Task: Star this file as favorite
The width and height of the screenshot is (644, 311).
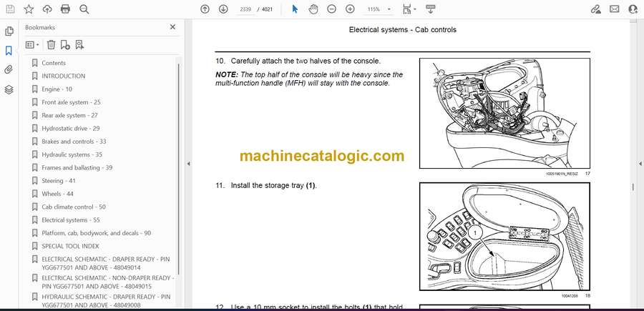Action: [28, 9]
